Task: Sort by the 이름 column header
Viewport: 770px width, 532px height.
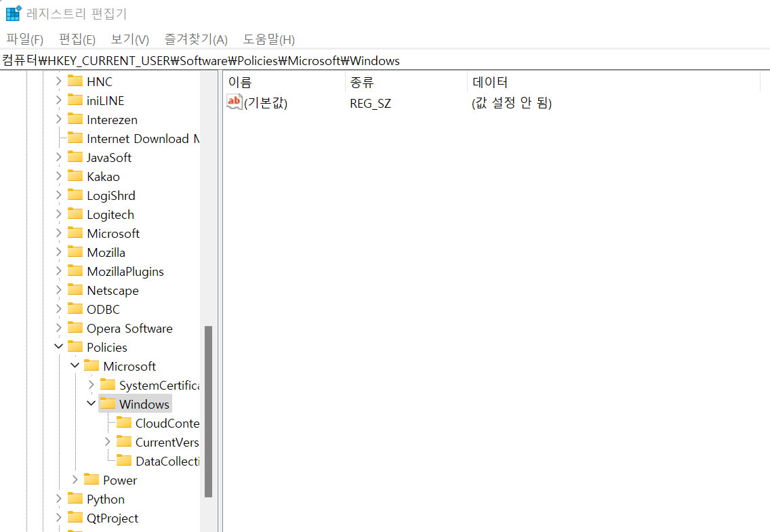Action: [284, 82]
